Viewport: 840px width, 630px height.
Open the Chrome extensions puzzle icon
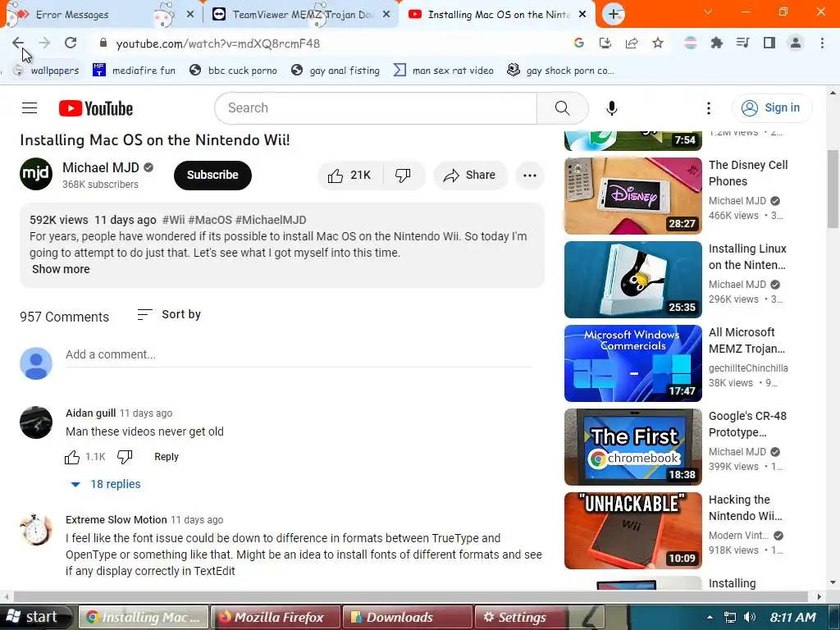[x=716, y=43]
